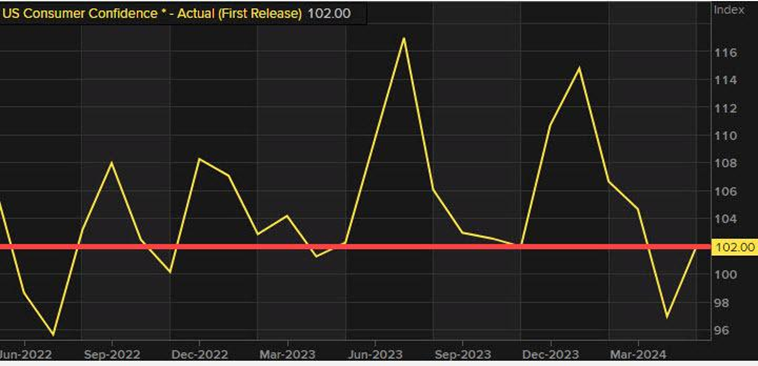The height and width of the screenshot is (366, 758).
Task: Select the US Consumer Confidence legend label
Action: coord(152,13)
